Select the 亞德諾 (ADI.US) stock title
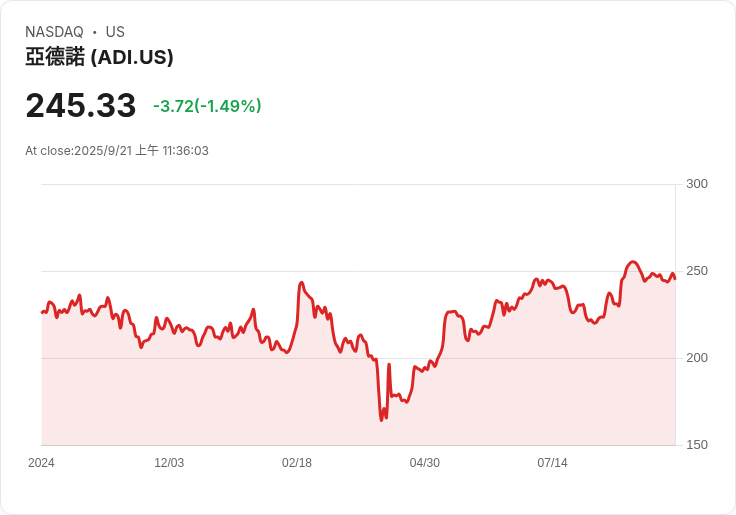736x515 pixels. click(99, 57)
